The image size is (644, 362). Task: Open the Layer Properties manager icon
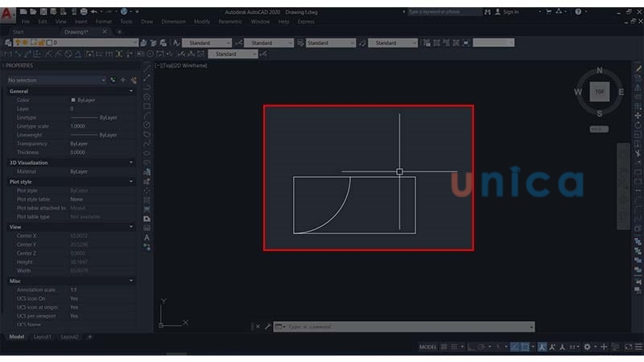coord(6,43)
